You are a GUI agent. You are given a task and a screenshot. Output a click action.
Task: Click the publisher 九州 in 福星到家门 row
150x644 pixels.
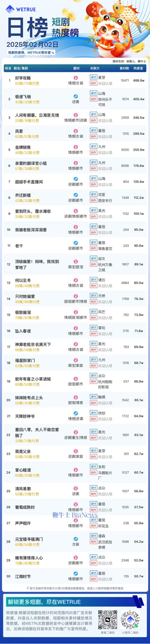click(x=102, y=360)
